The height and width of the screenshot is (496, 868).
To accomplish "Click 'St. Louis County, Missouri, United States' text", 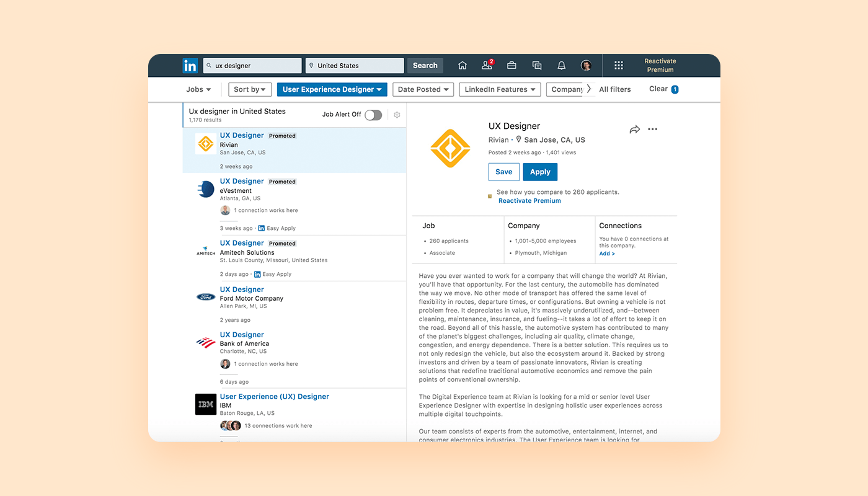I will coord(273,260).
